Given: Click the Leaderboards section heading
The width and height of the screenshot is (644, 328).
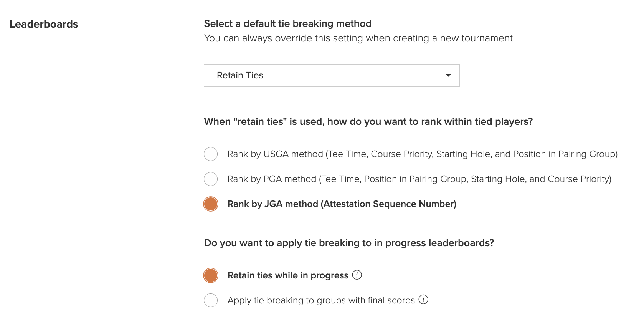Looking at the screenshot, I should click(44, 24).
